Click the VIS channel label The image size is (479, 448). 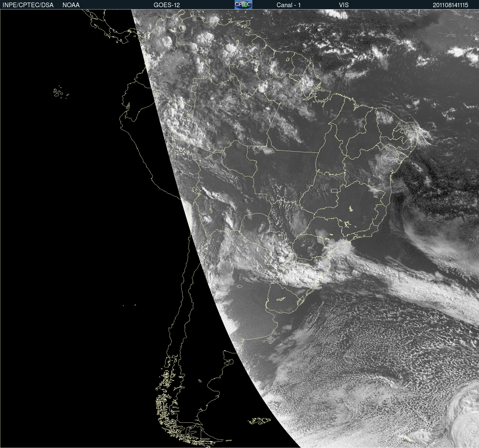(344, 5)
